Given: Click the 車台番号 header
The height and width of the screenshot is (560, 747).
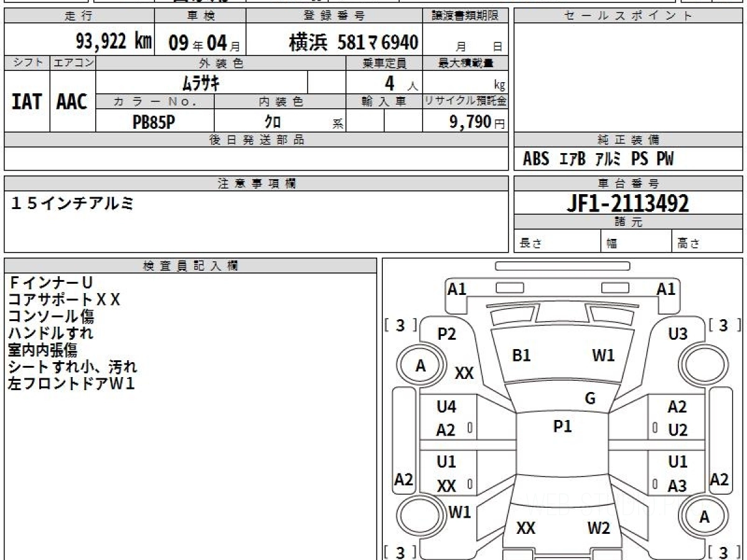Looking at the screenshot, I should tap(629, 184).
